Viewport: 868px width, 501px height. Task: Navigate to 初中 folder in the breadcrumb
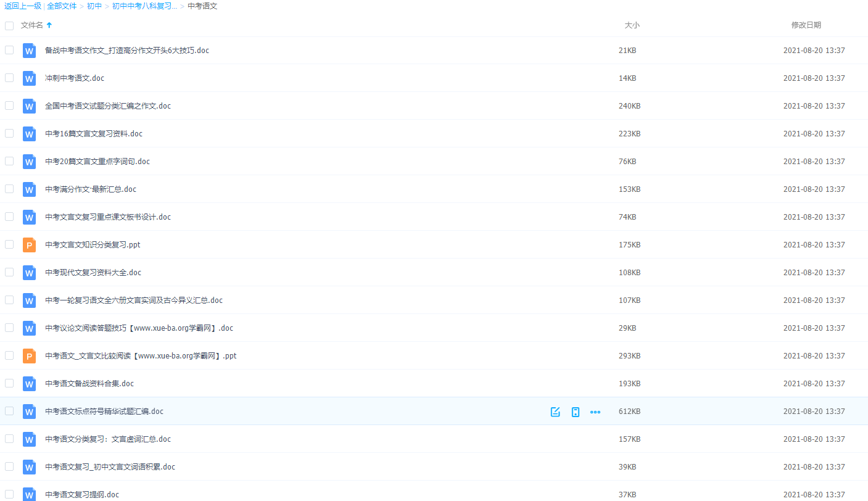94,6
